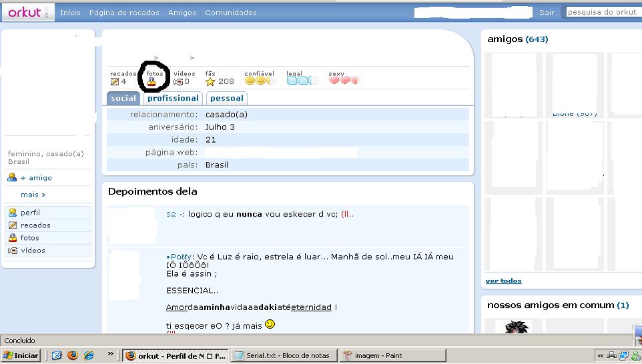Open the vídeos camera icon in stats row
This screenshot has width=642, height=364.
click(178, 82)
